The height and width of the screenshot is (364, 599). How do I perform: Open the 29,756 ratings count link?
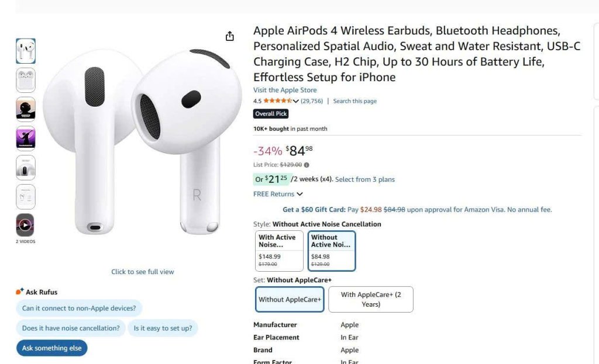[x=312, y=101]
